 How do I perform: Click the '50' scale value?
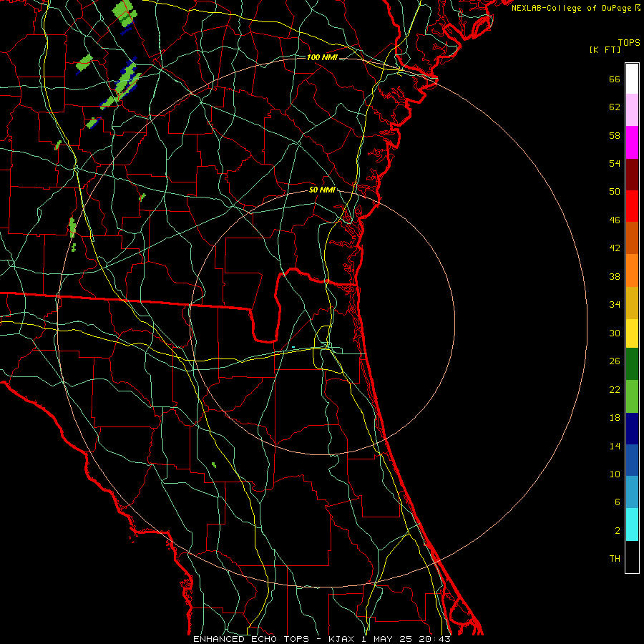point(615,191)
